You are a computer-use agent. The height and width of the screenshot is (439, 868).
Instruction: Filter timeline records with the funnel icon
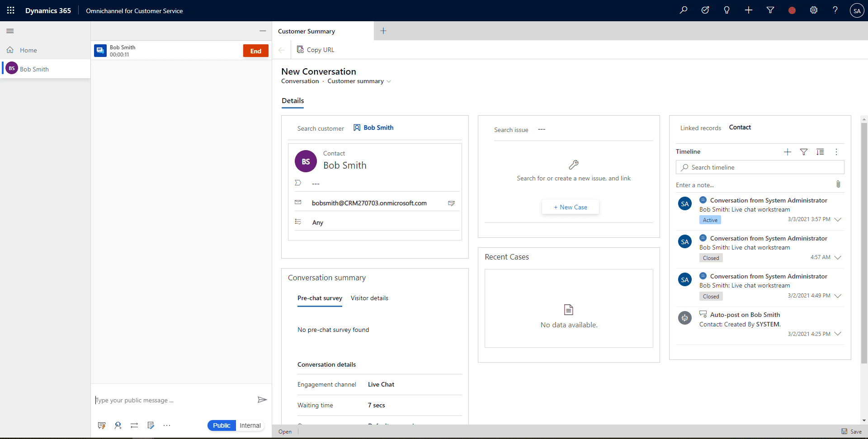tap(804, 152)
